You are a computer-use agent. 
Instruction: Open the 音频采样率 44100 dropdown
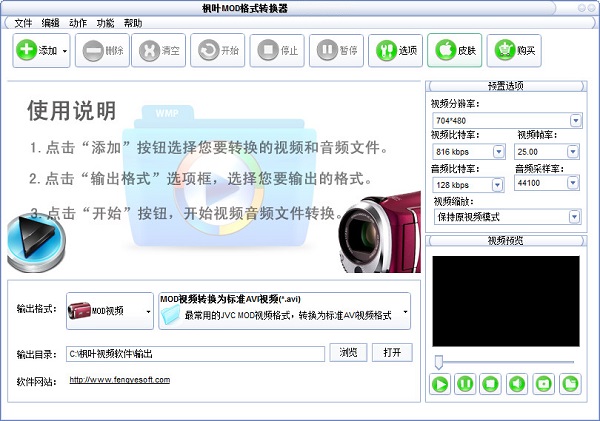575,184
